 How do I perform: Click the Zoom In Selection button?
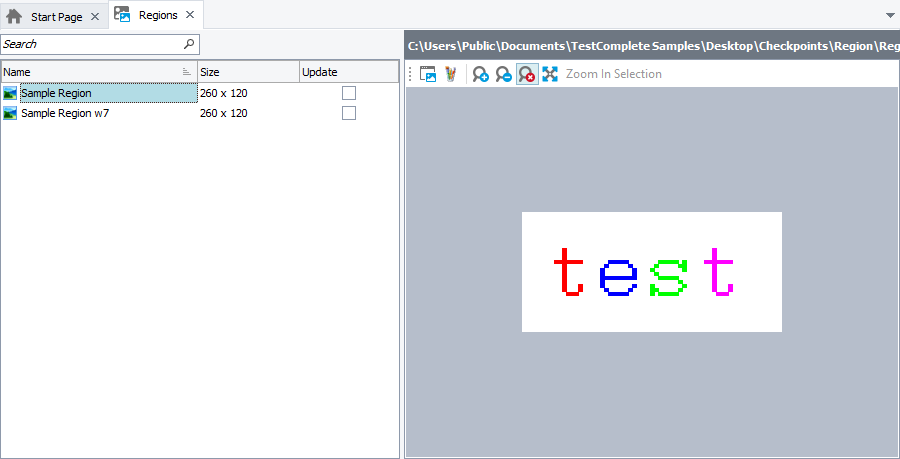pyautogui.click(x=613, y=74)
